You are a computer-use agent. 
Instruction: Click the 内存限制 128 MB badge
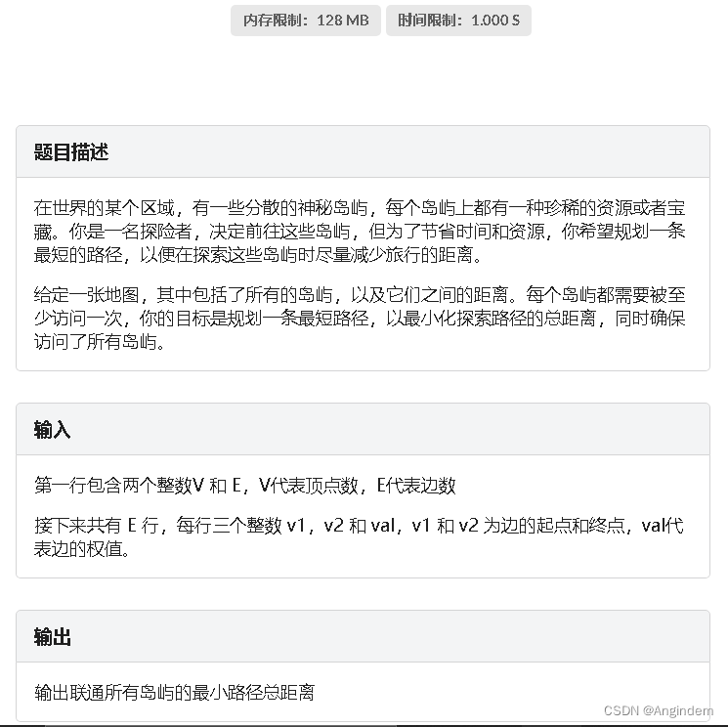[x=306, y=21]
